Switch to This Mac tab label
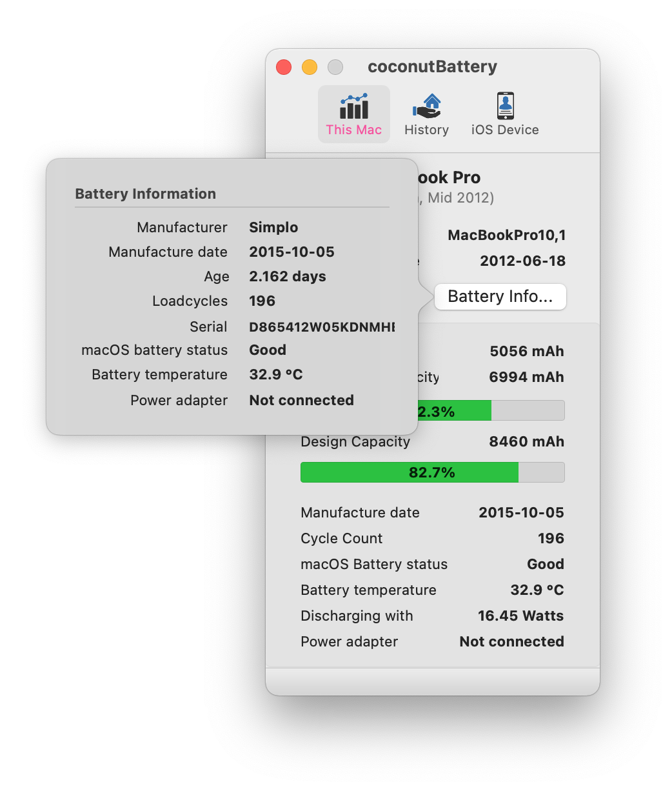 tap(354, 130)
